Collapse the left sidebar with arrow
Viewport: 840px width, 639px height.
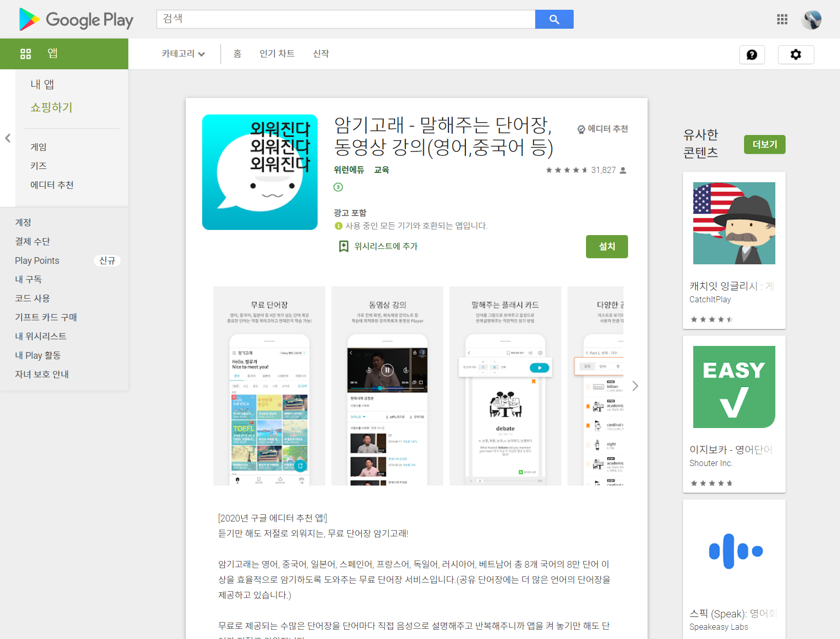pyautogui.click(x=8, y=138)
